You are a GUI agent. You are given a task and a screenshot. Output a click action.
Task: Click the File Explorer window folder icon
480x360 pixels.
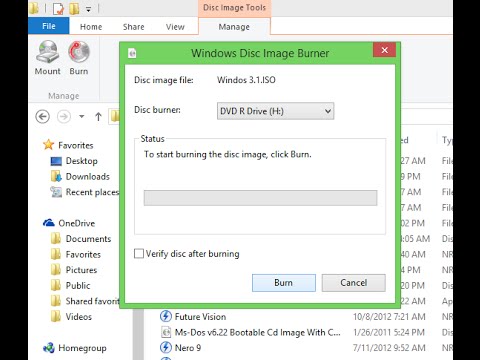tap(34, 8)
